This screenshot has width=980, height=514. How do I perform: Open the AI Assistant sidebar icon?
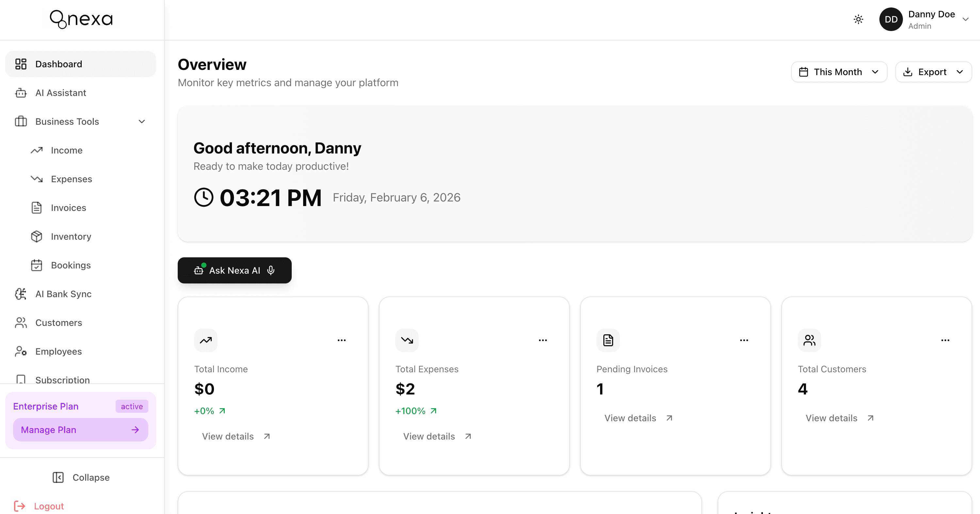21,93
